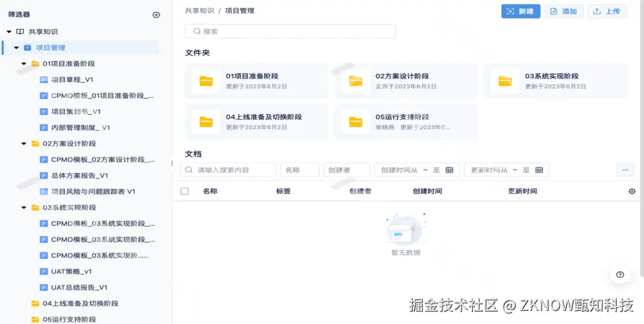
Task: Tick the select-all checkbox in table header
Action: click(x=184, y=191)
